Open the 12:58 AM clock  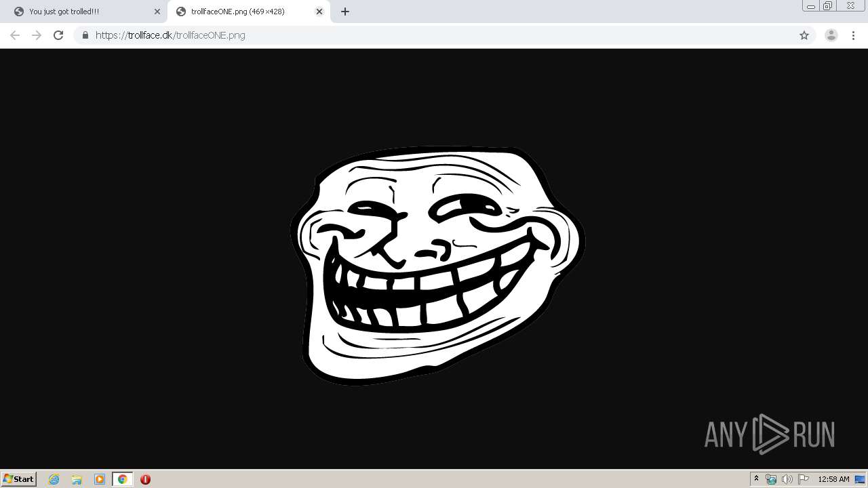[x=833, y=479]
